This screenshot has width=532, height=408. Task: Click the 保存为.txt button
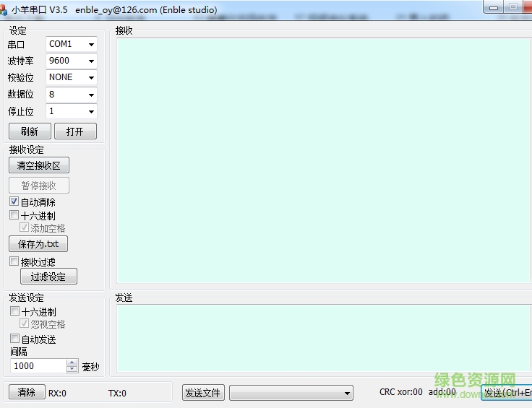coord(38,244)
